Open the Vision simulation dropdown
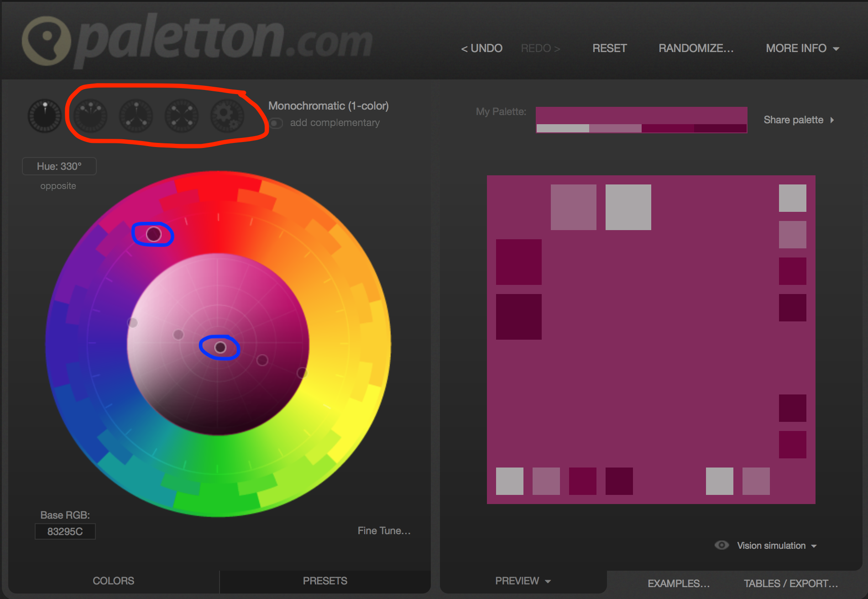This screenshot has height=599, width=868. coord(777,546)
